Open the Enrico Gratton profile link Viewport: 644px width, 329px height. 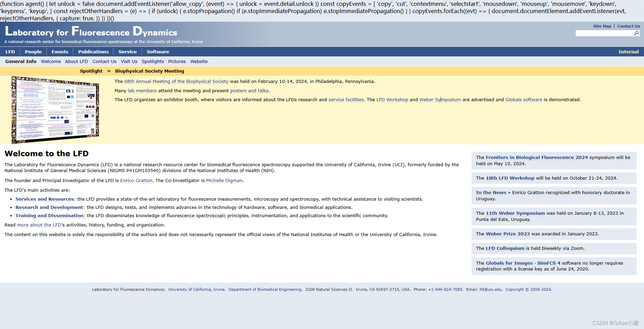136,181
